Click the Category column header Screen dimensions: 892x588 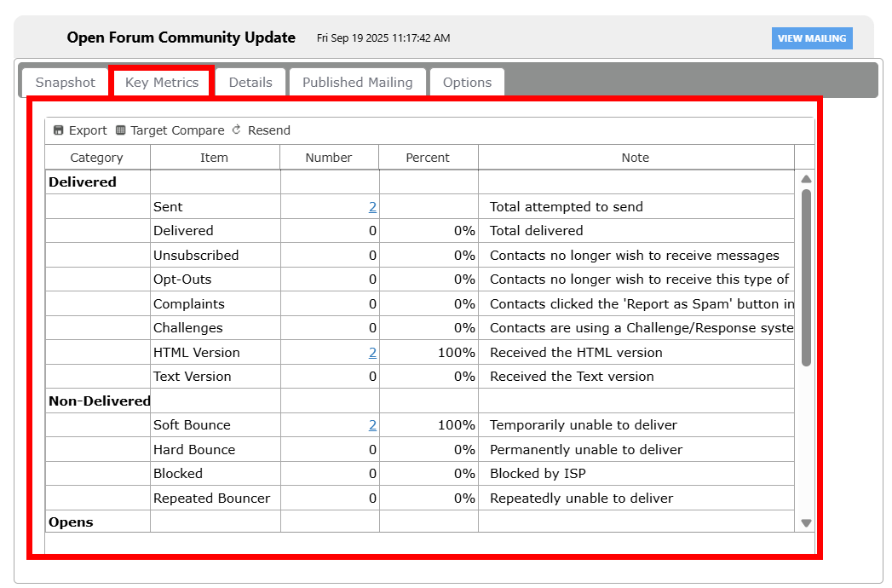click(97, 158)
